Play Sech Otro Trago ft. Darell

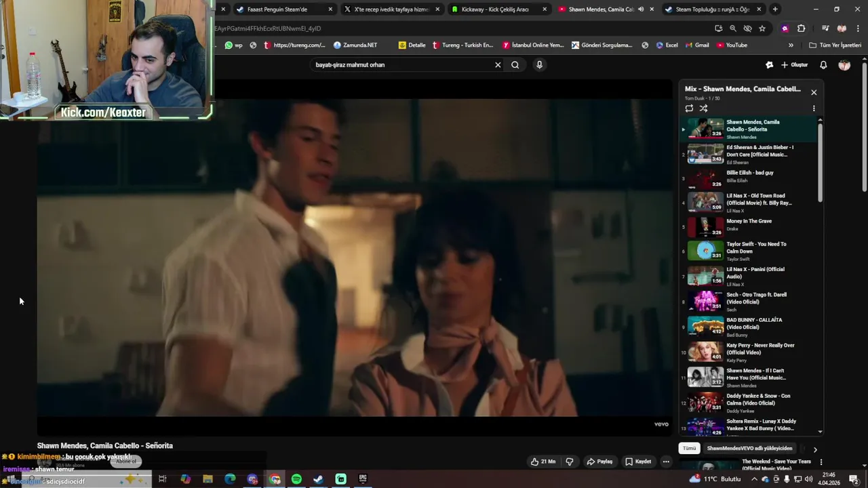click(749, 302)
